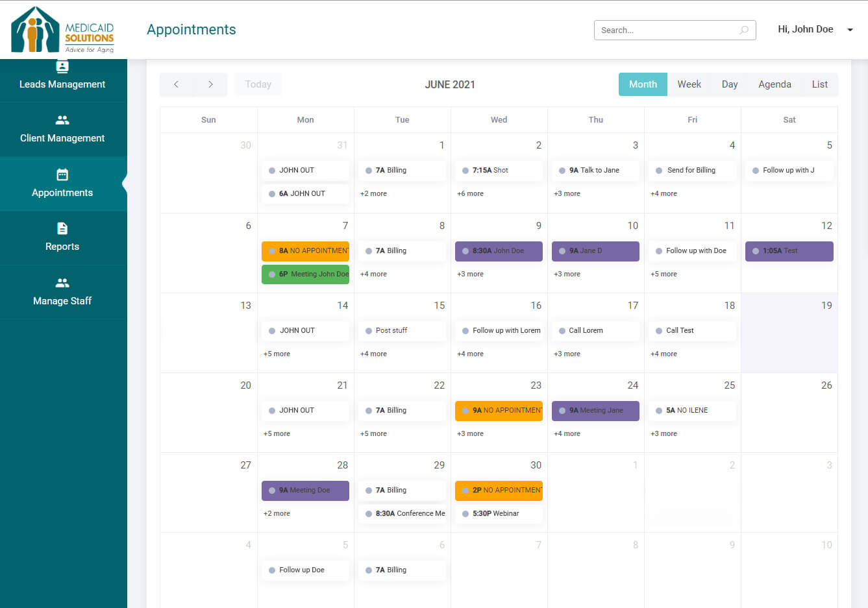Click the Client Management people icon
Image resolution: width=868 pixels, height=608 pixels.
(x=62, y=120)
